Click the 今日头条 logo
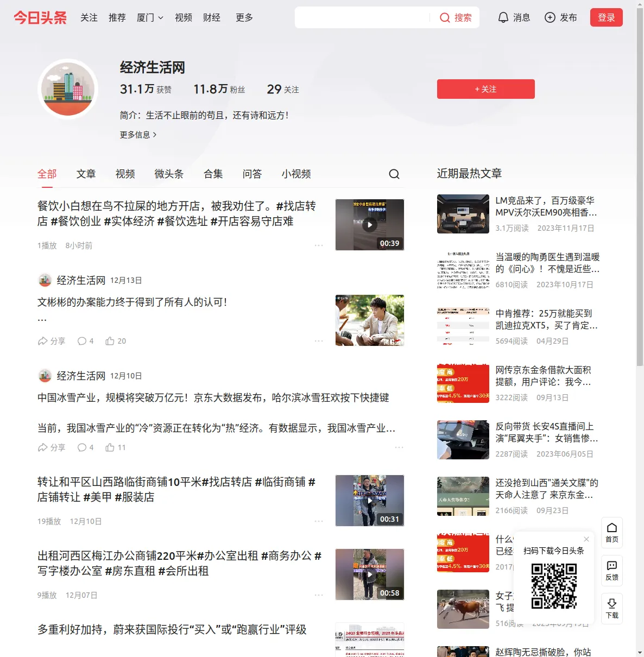Image resolution: width=644 pixels, height=657 pixels. 40,17
